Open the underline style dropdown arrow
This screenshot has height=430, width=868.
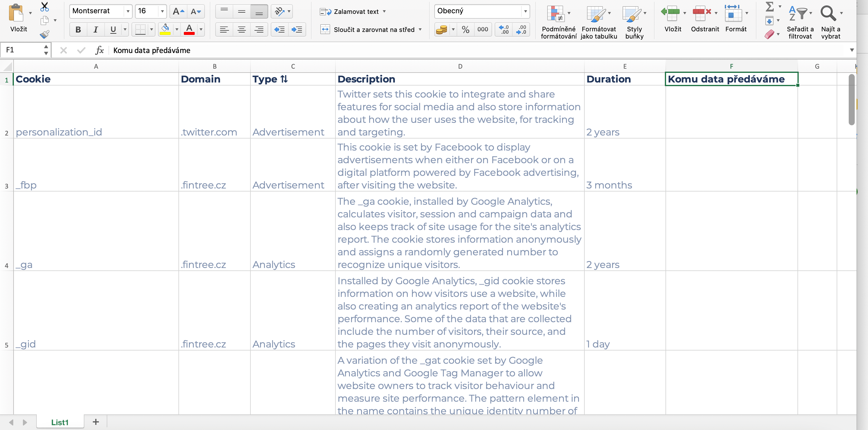[125, 30]
